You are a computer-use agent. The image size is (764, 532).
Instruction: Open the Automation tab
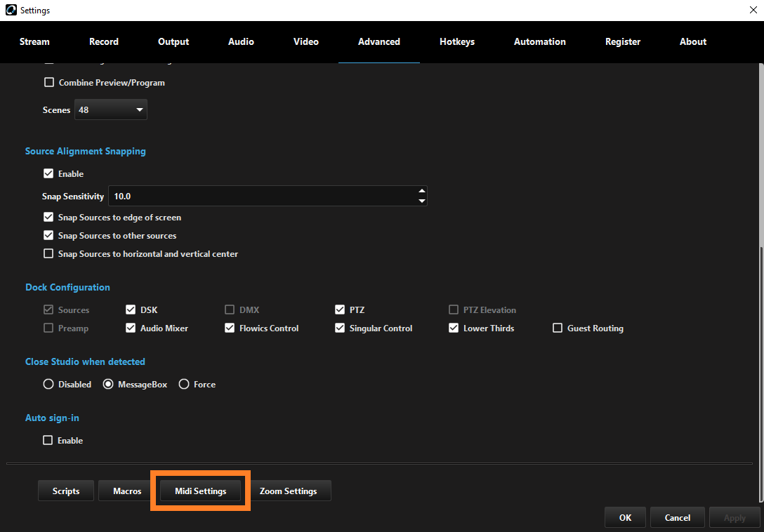540,42
